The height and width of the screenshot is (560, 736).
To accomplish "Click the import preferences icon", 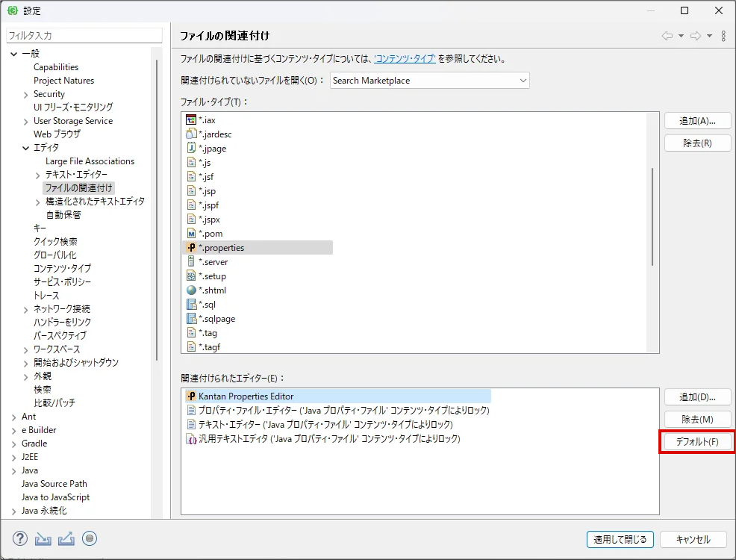I will 43,538.
